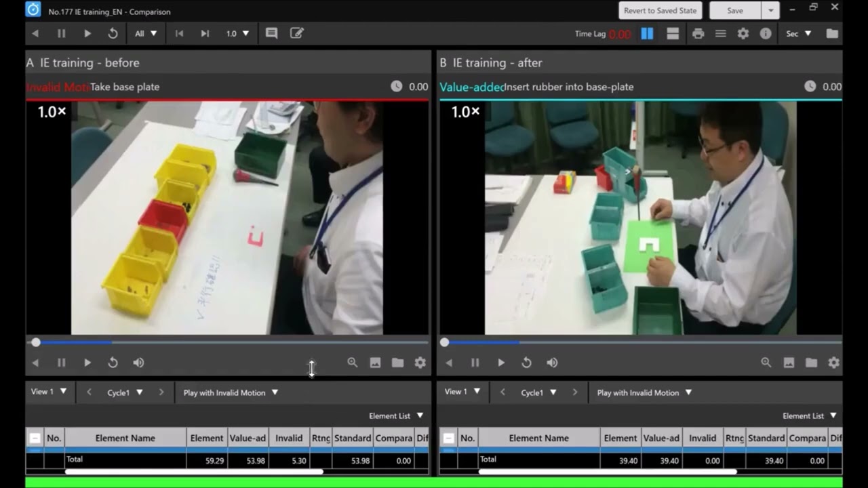
Task: Click image snapshot icon for video A
Action: pyautogui.click(x=375, y=363)
